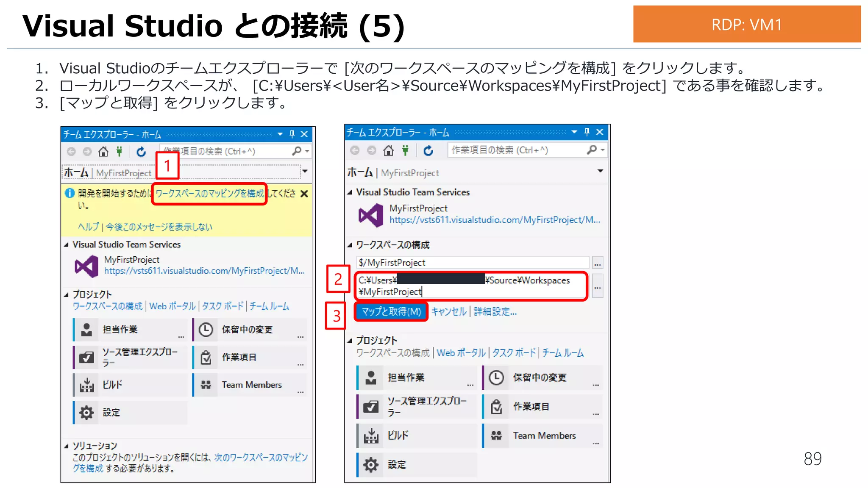Click green Connect plug icon in right panel
The width and height of the screenshot is (868, 488).
click(x=406, y=150)
